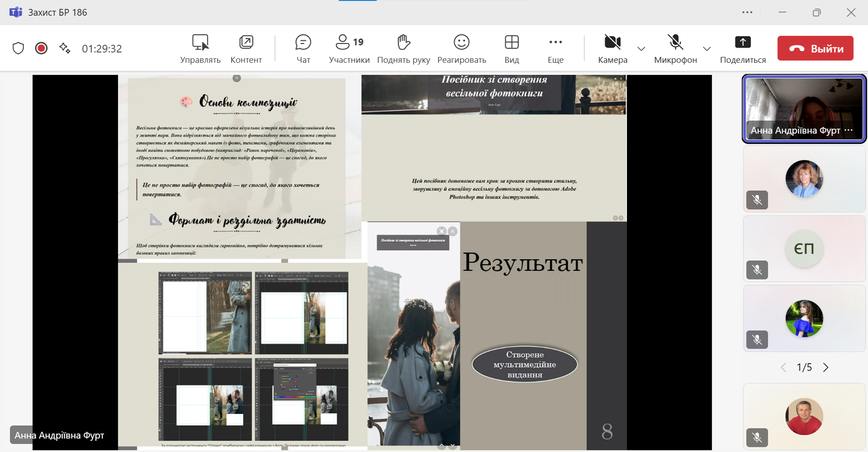
Task: Open the Еще more actions menu
Action: [555, 48]
